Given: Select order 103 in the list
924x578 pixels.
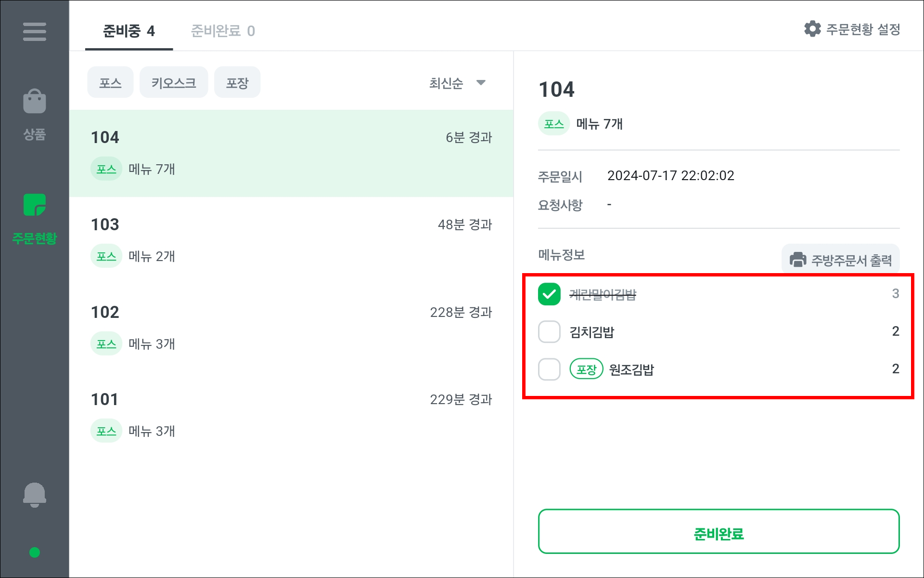Looking at the screenshot, I should 291,240.
